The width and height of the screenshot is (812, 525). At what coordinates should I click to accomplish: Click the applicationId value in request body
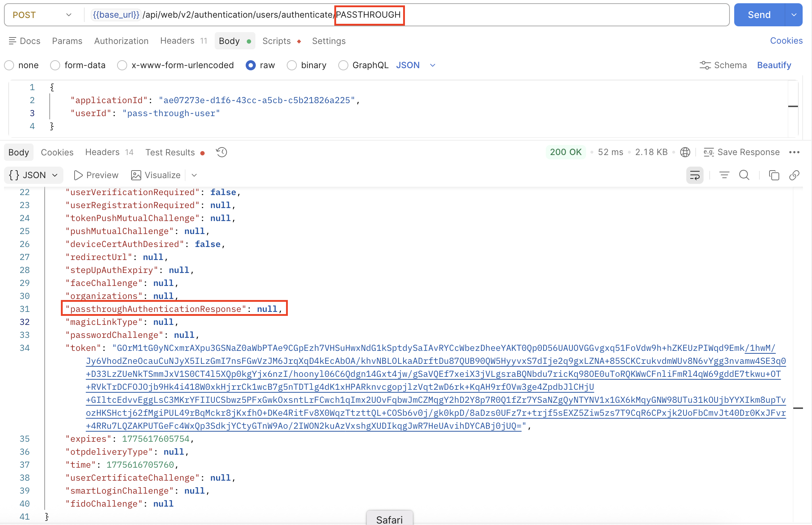click(x=256, y=100)
